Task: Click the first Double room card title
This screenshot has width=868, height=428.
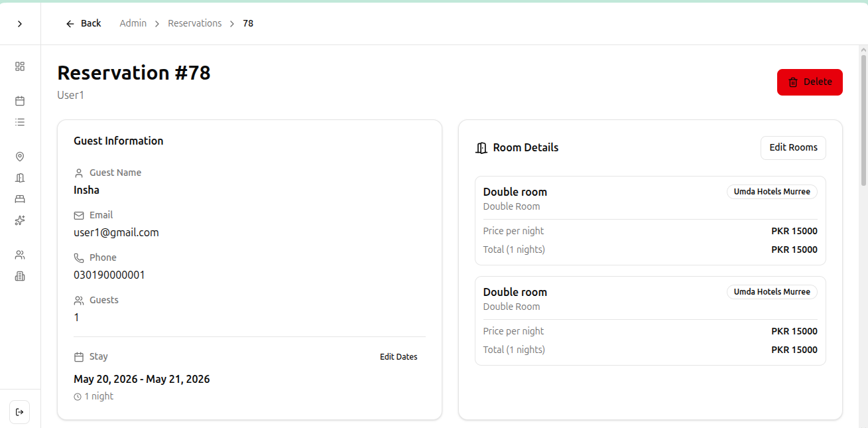Action: coord(515,192)
